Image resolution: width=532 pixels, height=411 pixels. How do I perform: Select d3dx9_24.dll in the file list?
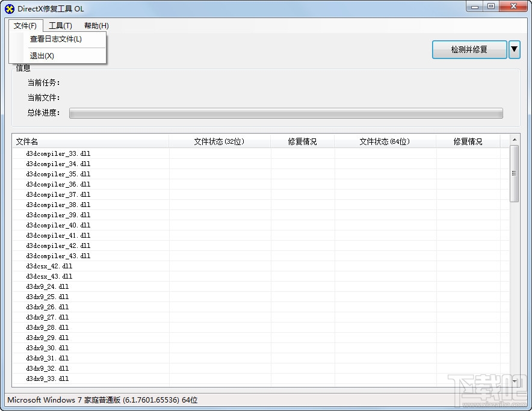47,286
